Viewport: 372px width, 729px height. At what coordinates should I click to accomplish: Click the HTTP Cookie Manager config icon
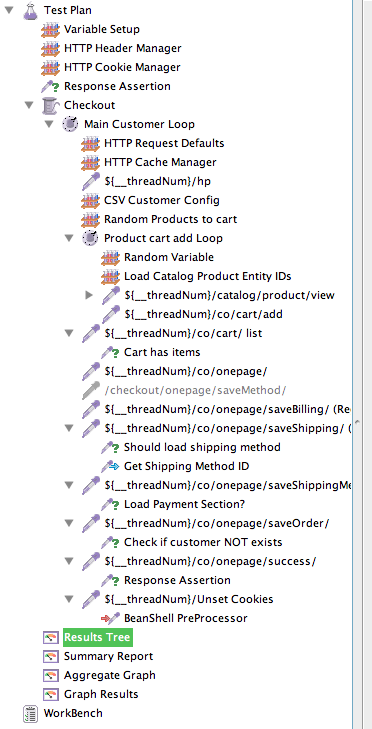click(x=50, y=67)
